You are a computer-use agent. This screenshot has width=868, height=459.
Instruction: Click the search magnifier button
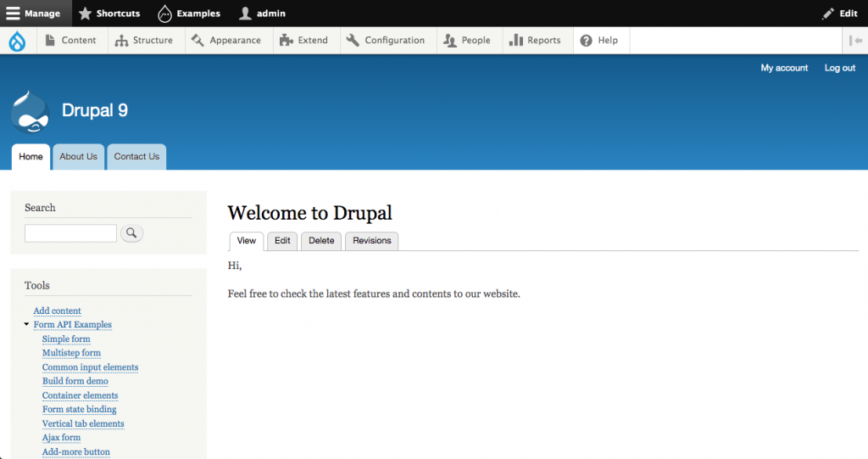click(131, 232)
